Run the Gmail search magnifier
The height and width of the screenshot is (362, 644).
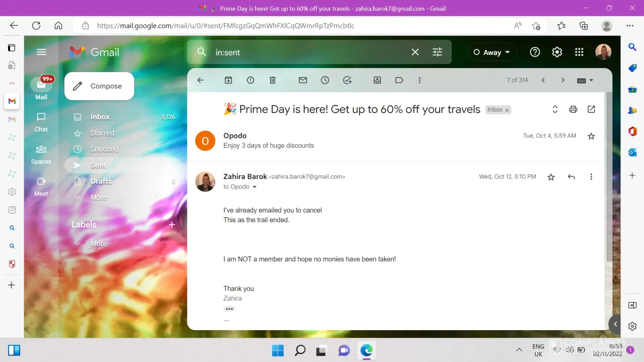(202, 52)
